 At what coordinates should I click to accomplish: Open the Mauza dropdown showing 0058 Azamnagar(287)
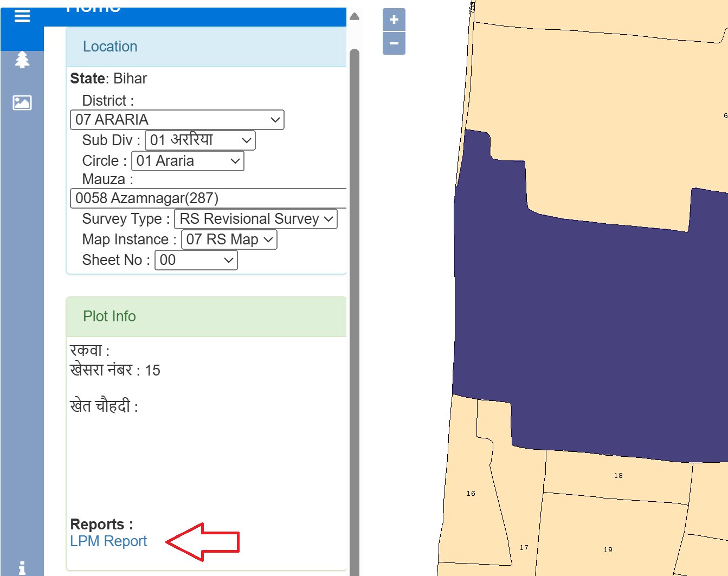[x=208, y=198]
